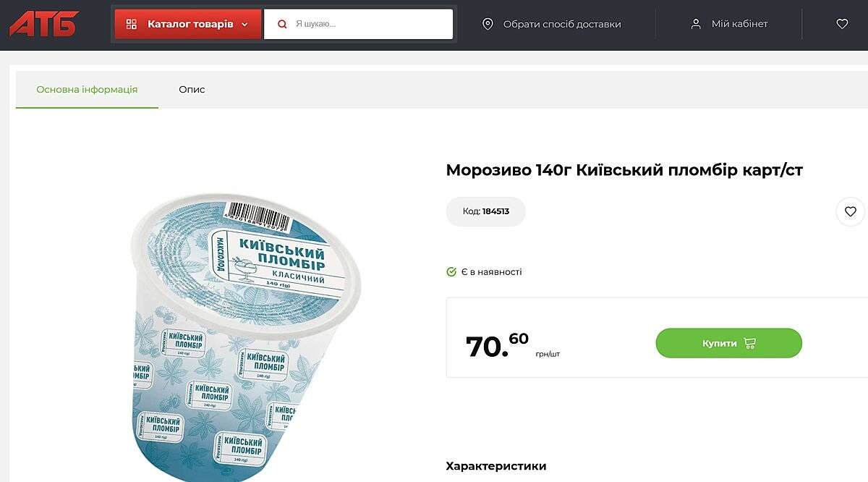Viewport: 868px width, 482px height.
Task: Click the ATB logo
Action: click(x=43, y=24)
